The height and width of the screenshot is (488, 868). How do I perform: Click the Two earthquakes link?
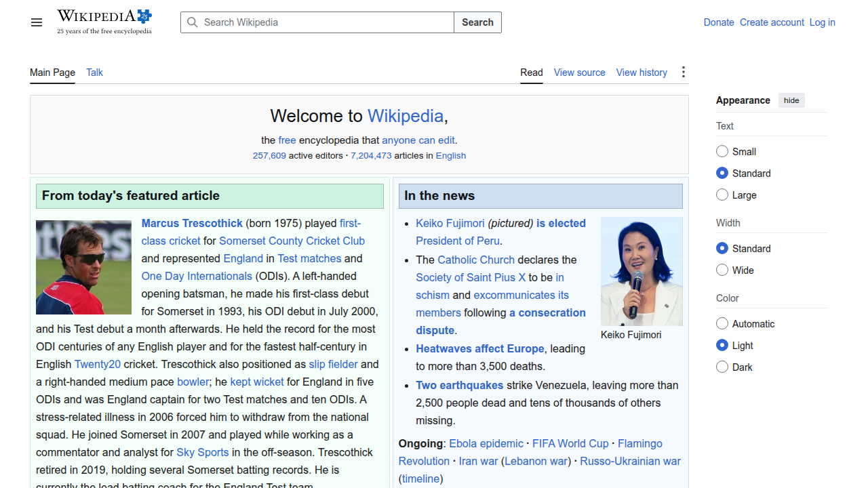(x=460, y=385)
